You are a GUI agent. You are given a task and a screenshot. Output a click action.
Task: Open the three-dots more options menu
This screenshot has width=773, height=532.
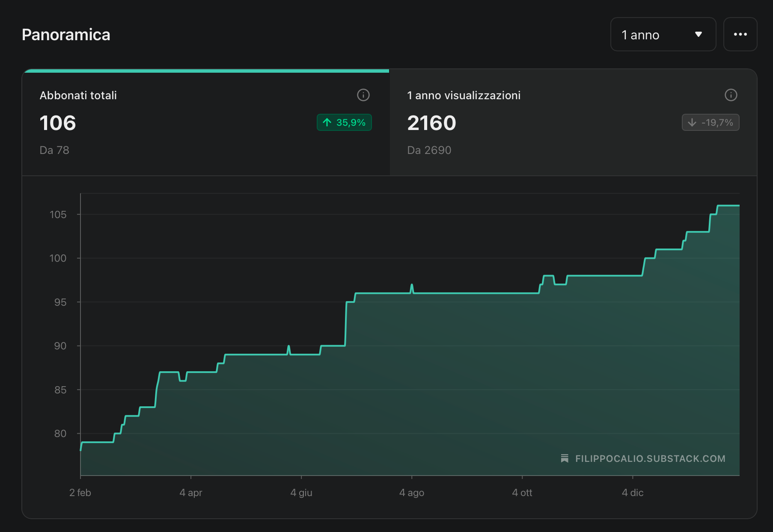click(740, 34)
